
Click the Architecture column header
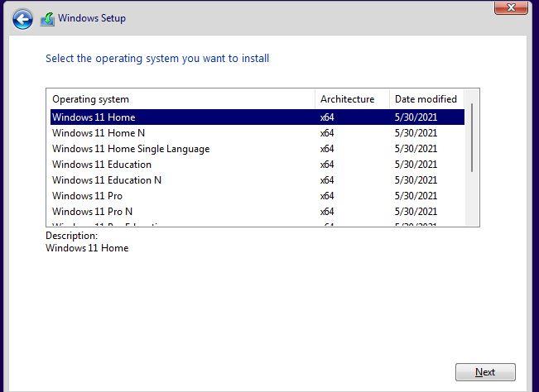coord(352,99)
